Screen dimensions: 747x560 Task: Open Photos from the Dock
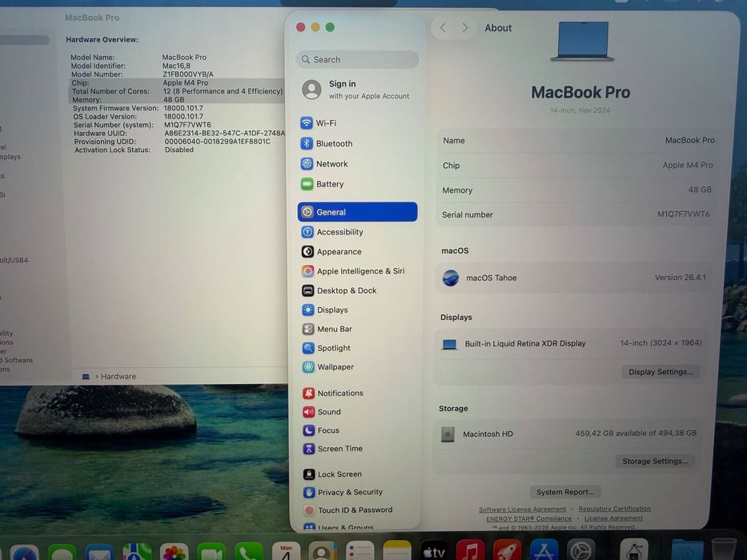[x=174, y=551]
